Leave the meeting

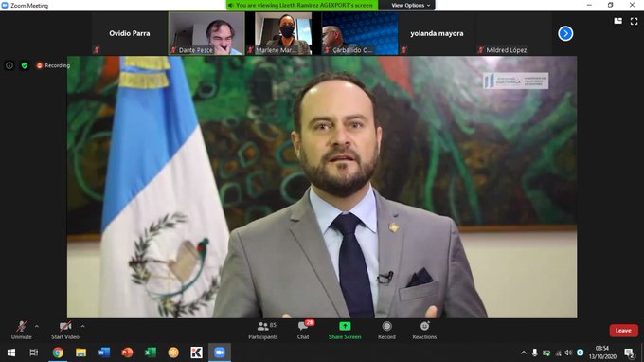pos(623,331)
